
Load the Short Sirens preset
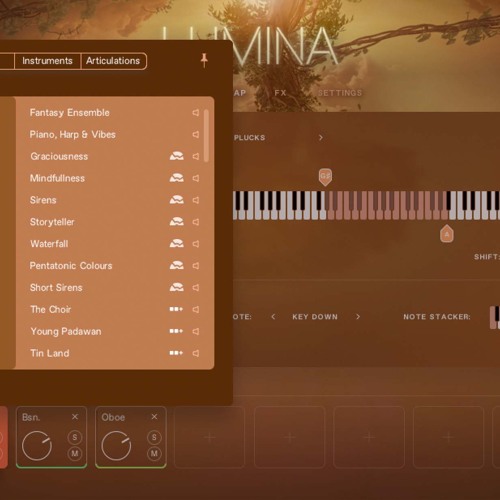click(56, 288)
